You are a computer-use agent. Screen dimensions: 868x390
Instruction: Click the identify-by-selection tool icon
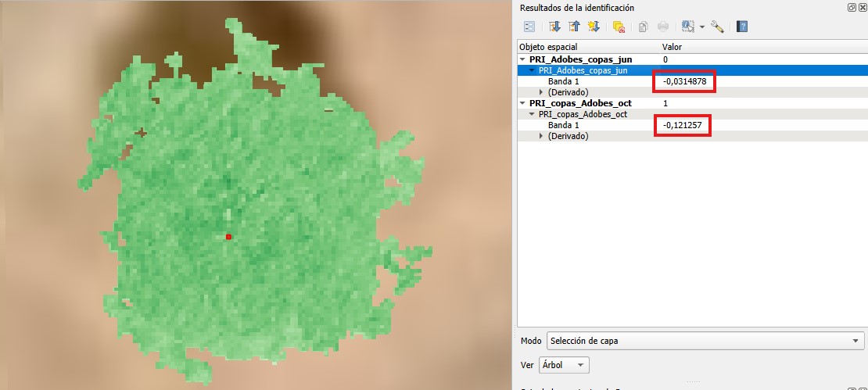pyautogui.click(x=687, y=27)
